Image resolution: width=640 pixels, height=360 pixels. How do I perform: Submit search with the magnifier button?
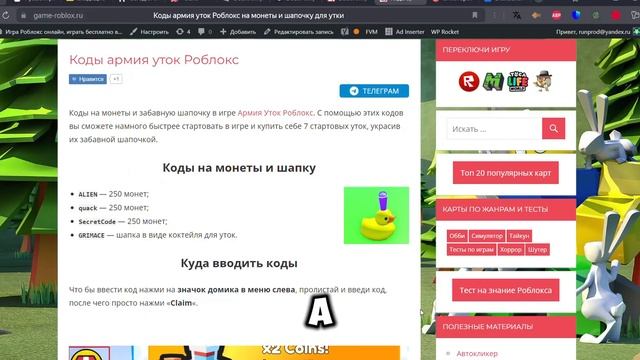pos(553,129)
